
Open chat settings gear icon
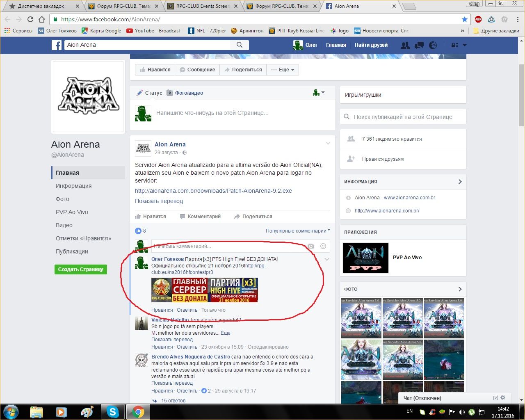(503, 397)
